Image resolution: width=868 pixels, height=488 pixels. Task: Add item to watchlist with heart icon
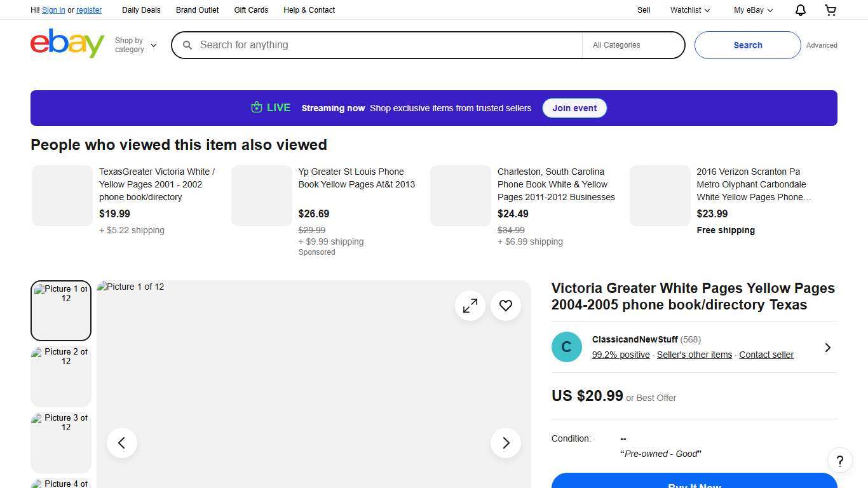click(x=506, y=306)
